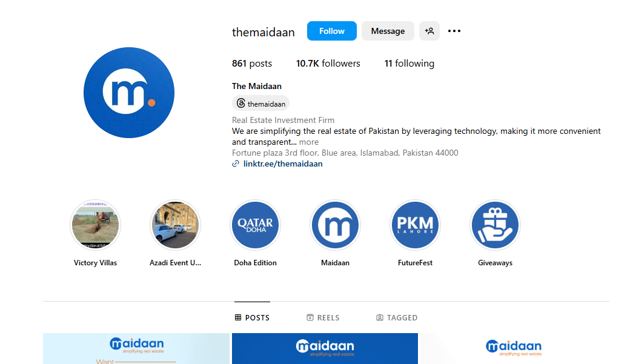633x364 pixels.
Task: Open the themaidaan Threads badge
Action: click(261, 104)
